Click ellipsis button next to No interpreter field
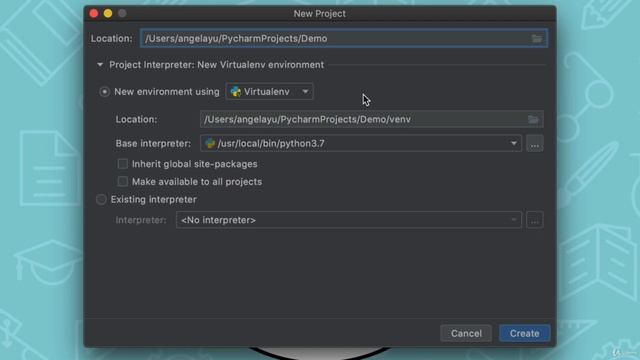Screen dimensions: 640x360 (535, 220)
